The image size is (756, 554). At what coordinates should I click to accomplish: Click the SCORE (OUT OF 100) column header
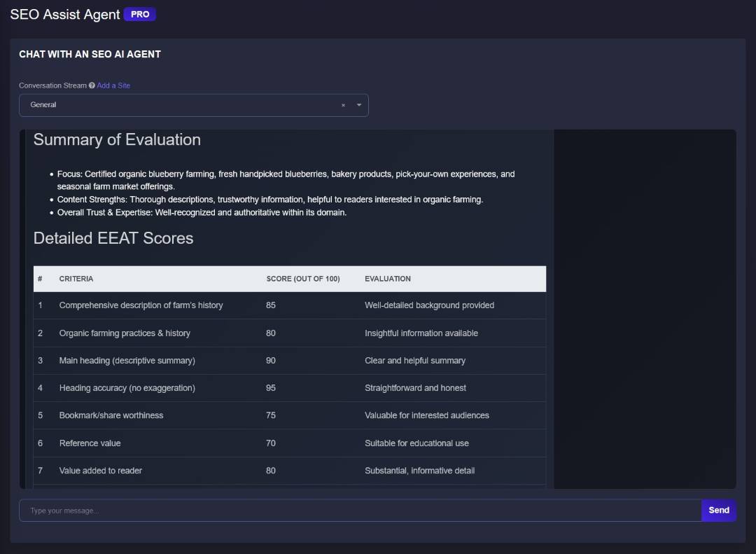pos(303,279)
